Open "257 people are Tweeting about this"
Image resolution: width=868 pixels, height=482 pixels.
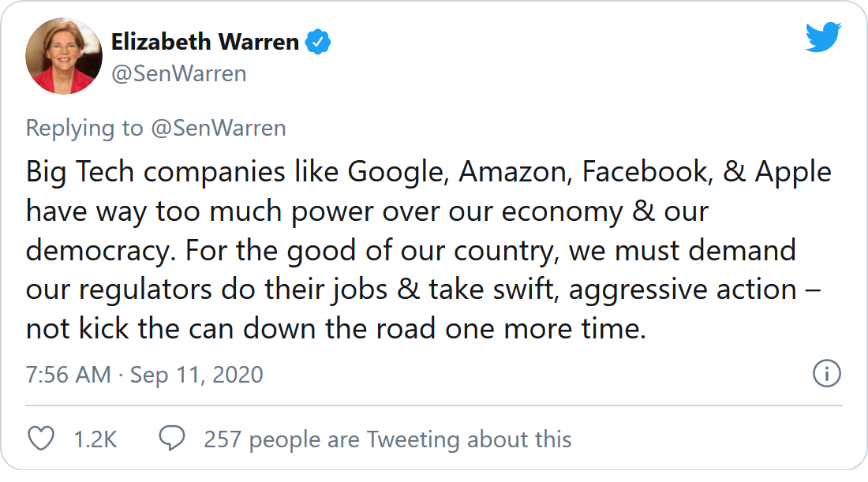pyautogui.click(x=387, y=439)
